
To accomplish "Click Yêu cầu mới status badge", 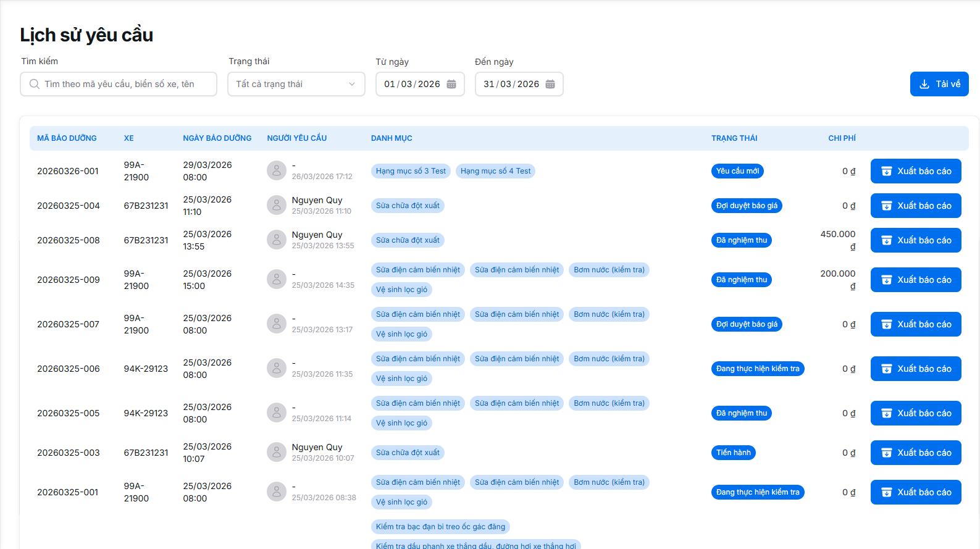I will pos(737,171).
